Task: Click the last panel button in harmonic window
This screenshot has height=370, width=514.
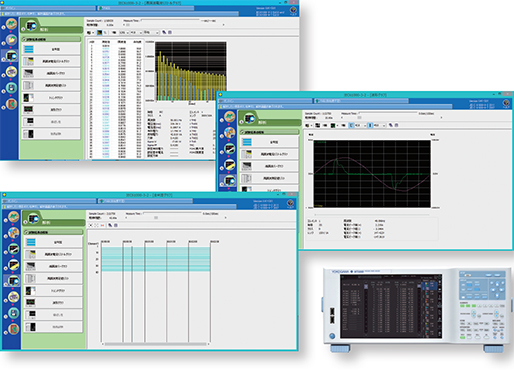Action: [51, 134]
